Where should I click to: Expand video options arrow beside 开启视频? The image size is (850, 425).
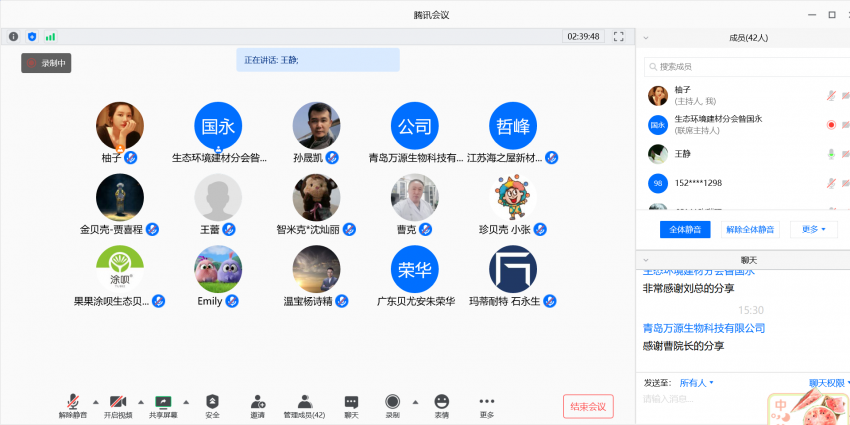[x=141, y=402]
